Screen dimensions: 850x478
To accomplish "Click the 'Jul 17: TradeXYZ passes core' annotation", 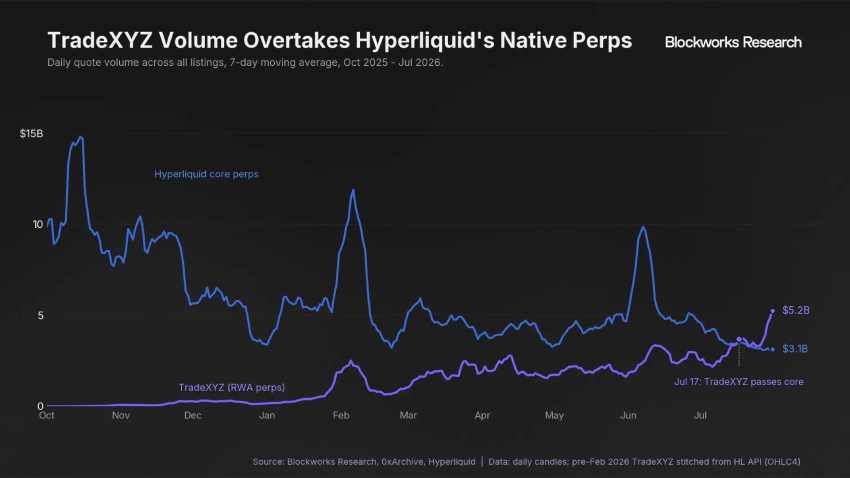I will tap(739, 382).
